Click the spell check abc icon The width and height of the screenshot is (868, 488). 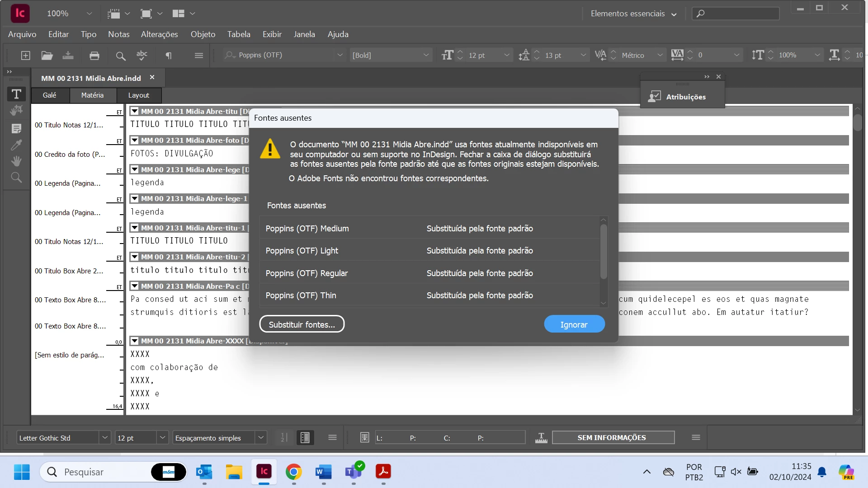[x=142, y=56]
